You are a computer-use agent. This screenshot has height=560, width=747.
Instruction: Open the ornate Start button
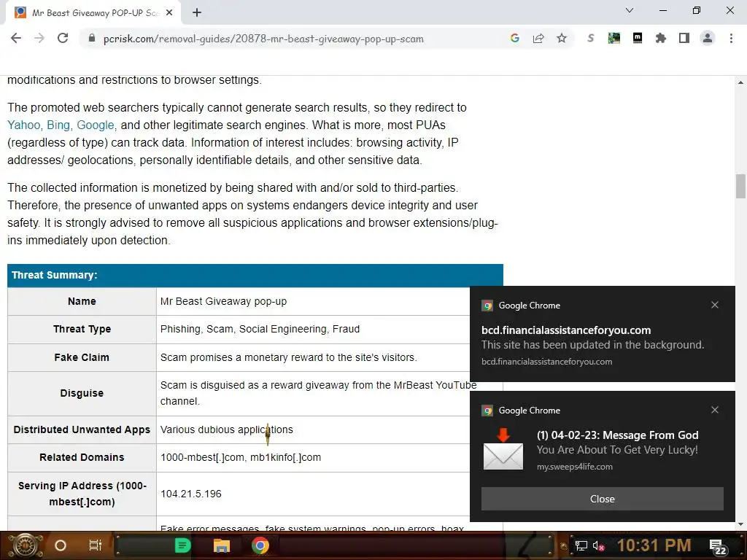point(26,545)
